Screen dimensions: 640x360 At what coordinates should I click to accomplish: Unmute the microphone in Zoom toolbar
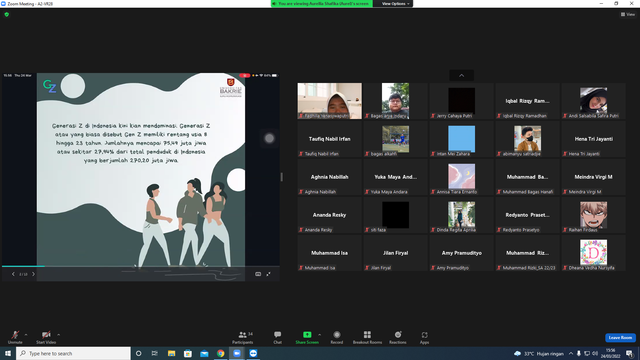[15, 337]
